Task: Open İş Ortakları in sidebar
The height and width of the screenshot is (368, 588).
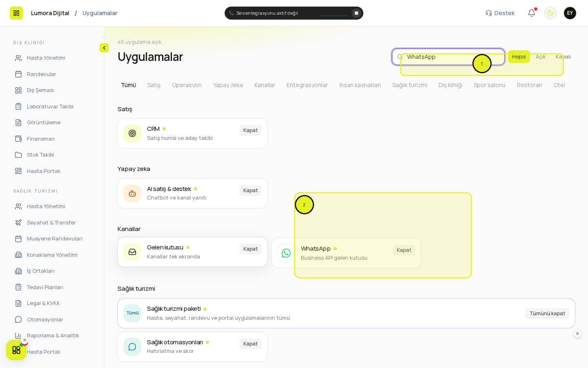Action: 52,271
